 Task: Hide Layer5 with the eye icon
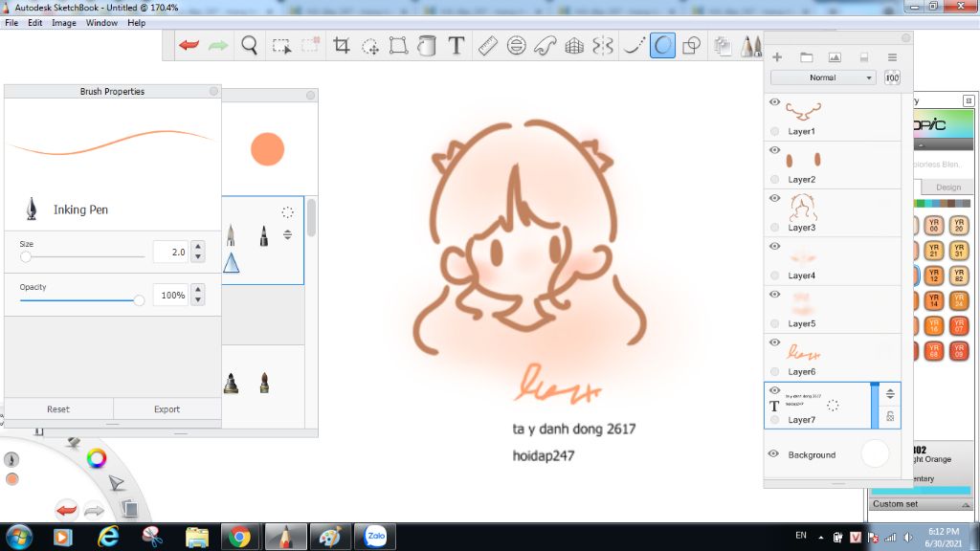pos(774,295)
